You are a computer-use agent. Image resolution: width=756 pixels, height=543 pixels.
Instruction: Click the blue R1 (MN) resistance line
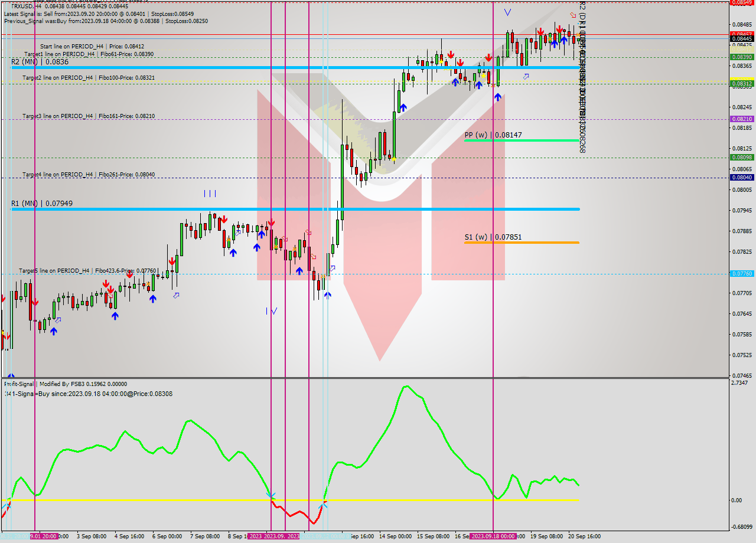295,209
